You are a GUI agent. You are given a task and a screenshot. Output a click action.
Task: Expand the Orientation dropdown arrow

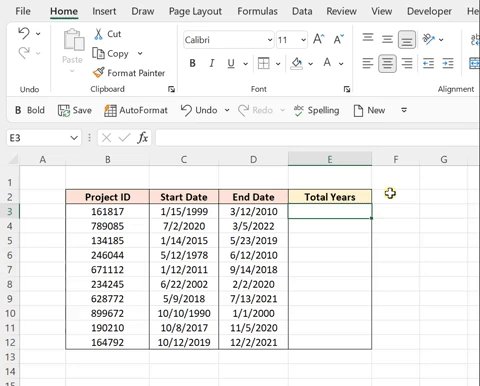441,40
